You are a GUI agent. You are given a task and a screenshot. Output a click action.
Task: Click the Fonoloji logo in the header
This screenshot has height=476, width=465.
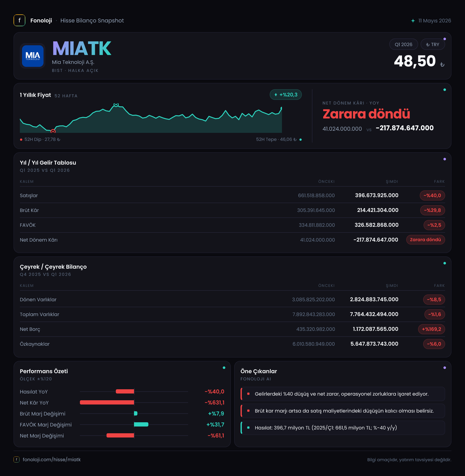[x=19, y=20]
